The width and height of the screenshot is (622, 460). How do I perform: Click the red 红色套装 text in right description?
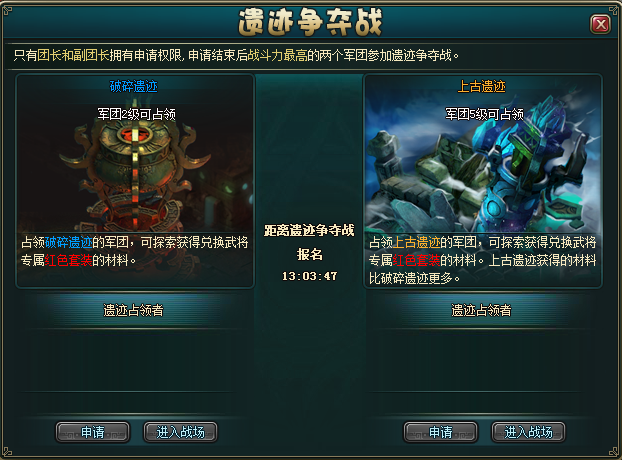pos(416,260)
